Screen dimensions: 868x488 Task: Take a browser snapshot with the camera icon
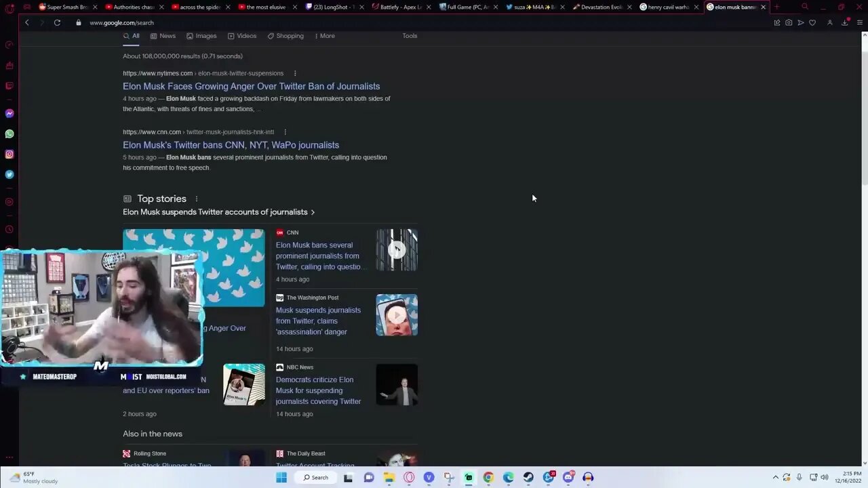click(789, 22)
